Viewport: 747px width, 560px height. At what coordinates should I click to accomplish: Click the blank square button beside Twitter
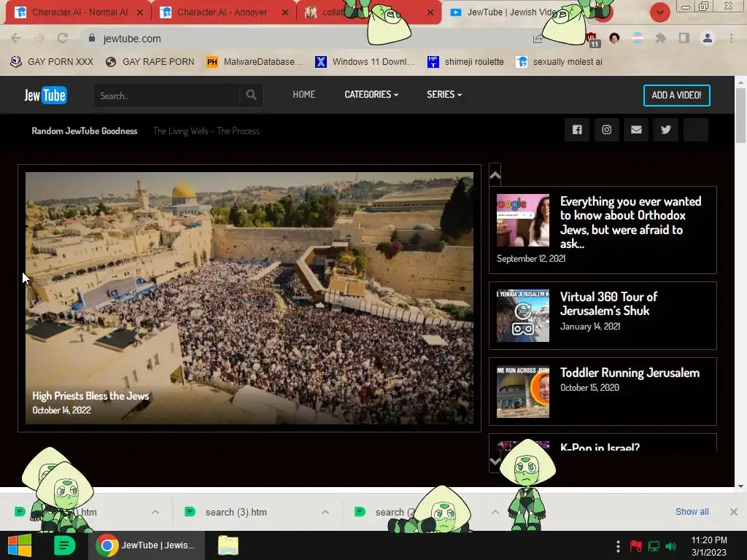(695, 130)
